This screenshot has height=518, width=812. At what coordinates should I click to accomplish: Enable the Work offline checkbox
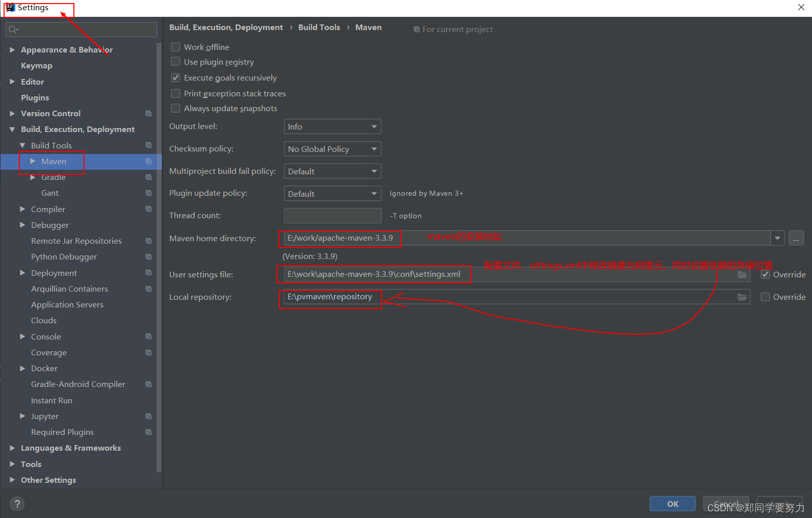176,47
